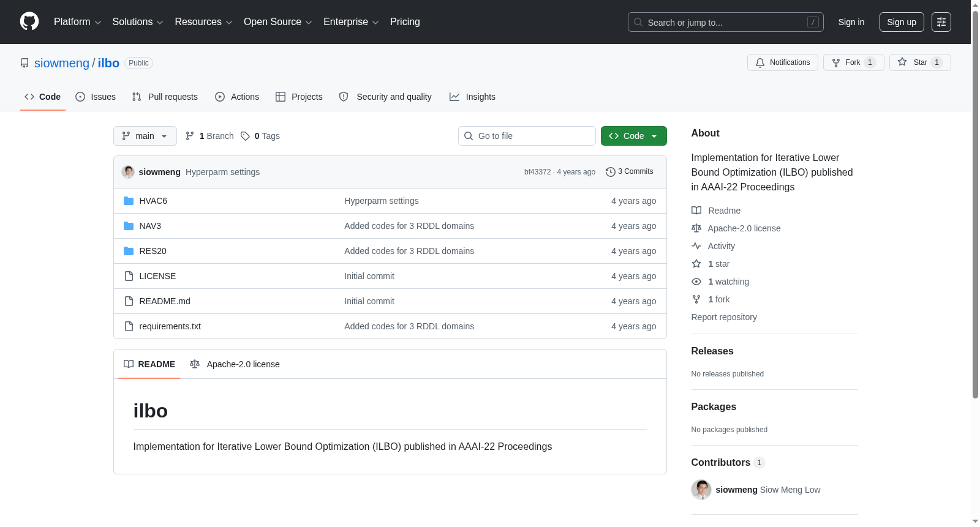Viewport: 980px width, 527px height.
Task: Fork the repository with Fork button
Action: coord(854,62)
